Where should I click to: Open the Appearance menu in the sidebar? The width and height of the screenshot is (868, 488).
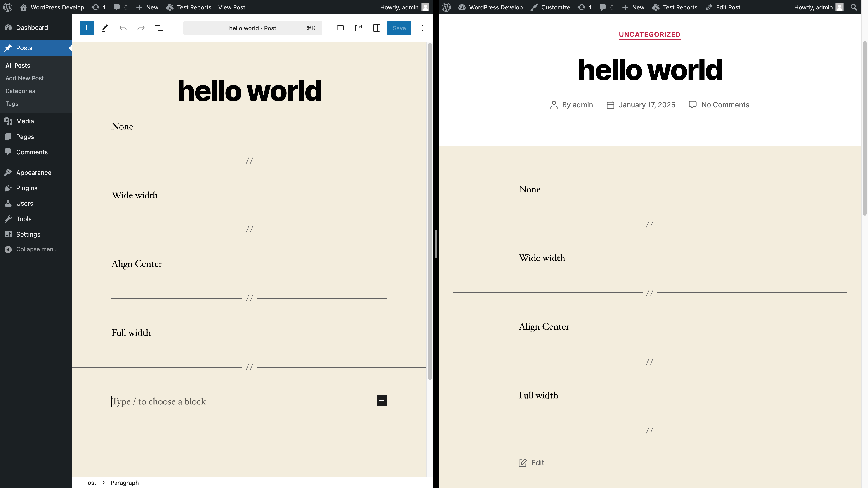click(34, 172)
